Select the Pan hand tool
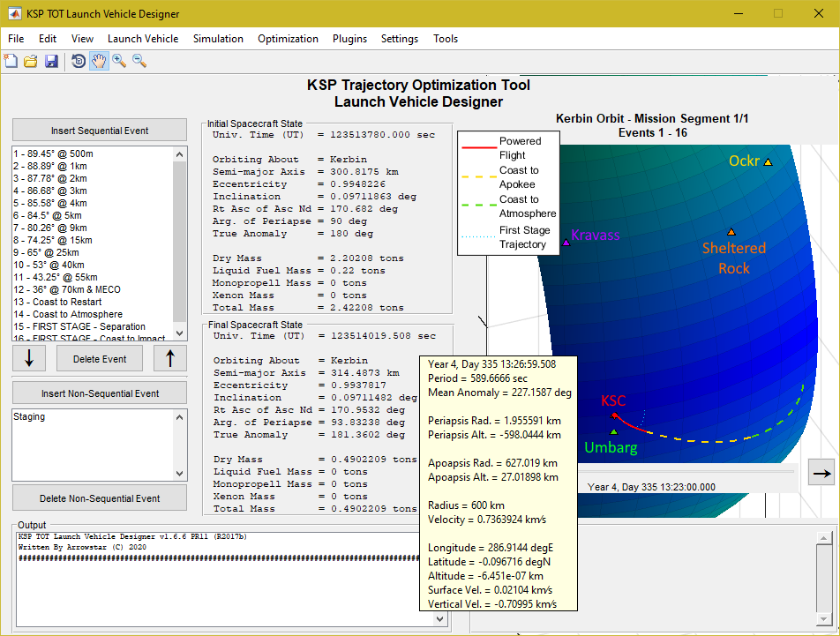Image resolution: width=840 pixels, height=636 pixels. point(99,61)
